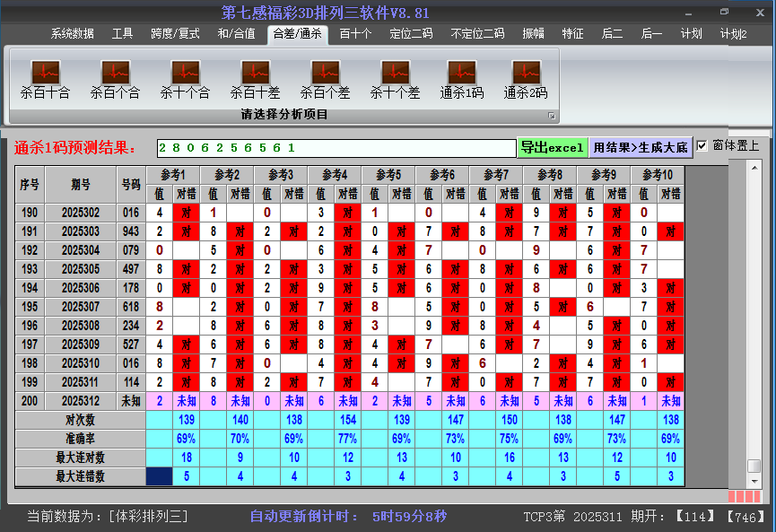Open the 杀十个合 analysis icon
Viewport: 776px width, 532px height.
click(x=185, y=74)
